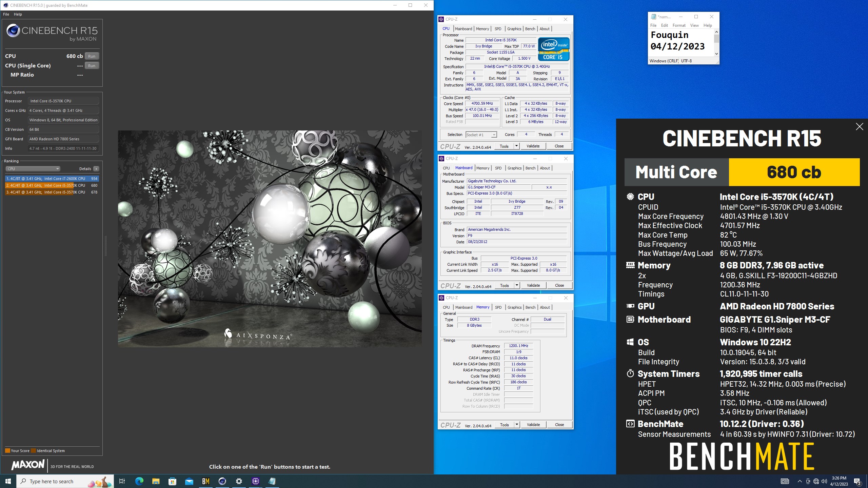Open the Edit menu in Notepad

click(664, 25)
